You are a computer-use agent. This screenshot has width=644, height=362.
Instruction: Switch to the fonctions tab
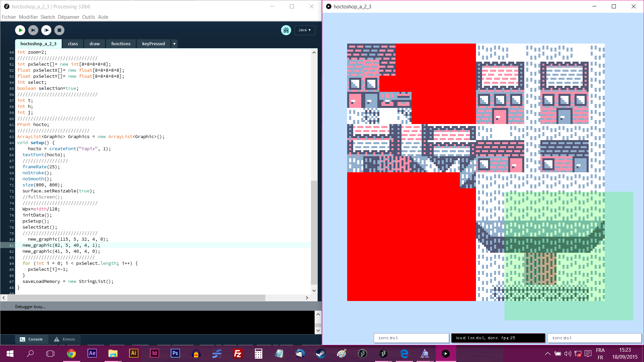click(x=121, y=44)
